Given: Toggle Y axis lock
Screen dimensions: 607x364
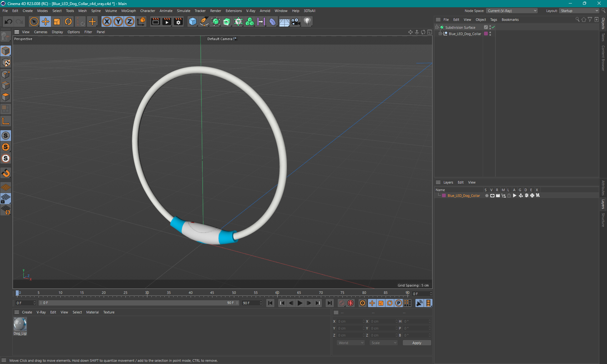Looking at the screenshot, I should pyautogui.click(x=118, y=21).
